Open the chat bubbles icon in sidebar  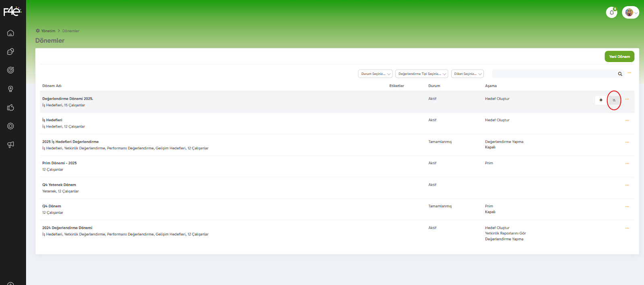tap(10, 52)
